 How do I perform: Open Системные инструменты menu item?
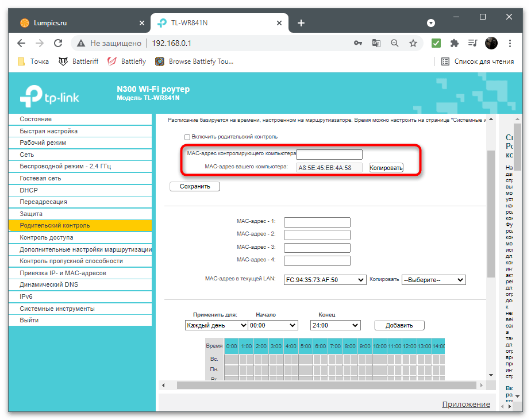tap(80, 309)
